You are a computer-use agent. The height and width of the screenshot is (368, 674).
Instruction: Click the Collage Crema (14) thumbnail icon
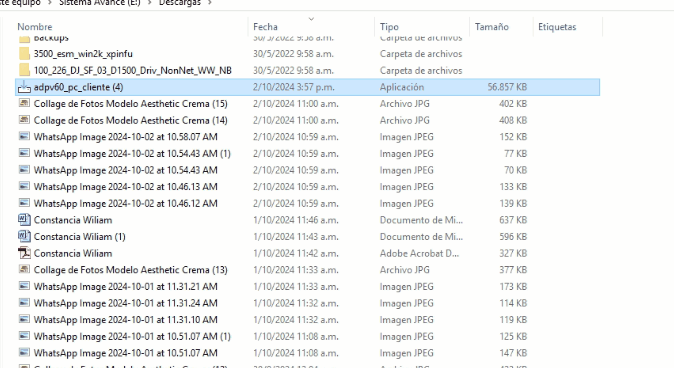click(x=25, y=120)
